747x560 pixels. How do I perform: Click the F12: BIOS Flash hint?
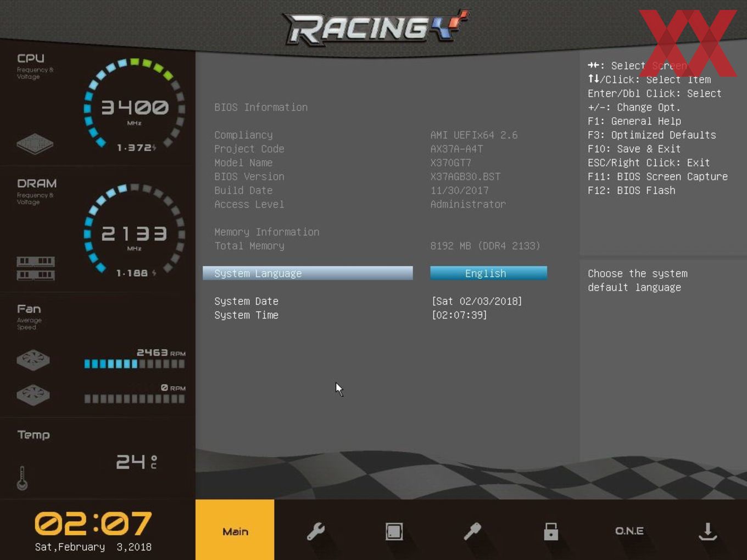[x=631, y=191]
